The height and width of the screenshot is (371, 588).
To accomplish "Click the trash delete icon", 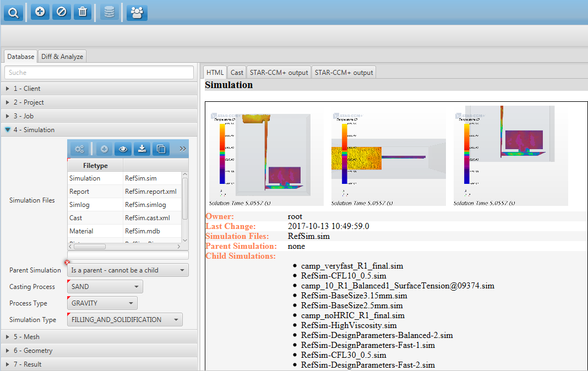I will coord(83,12).
